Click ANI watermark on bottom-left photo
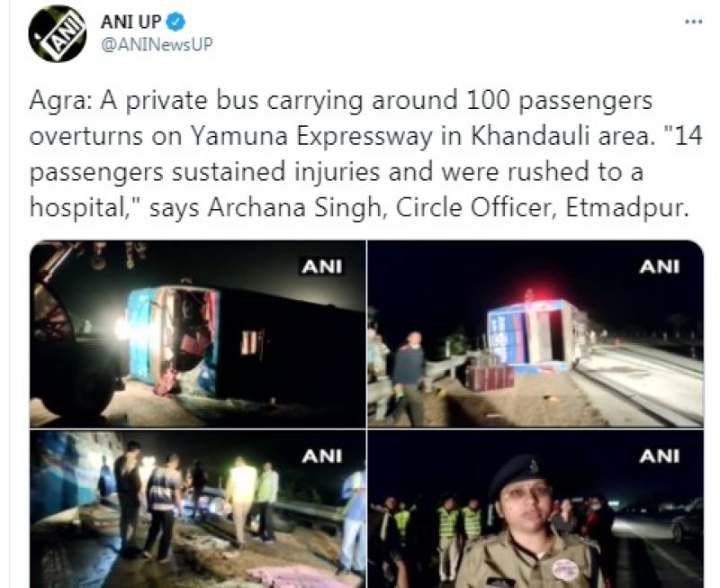 [322, 457]
